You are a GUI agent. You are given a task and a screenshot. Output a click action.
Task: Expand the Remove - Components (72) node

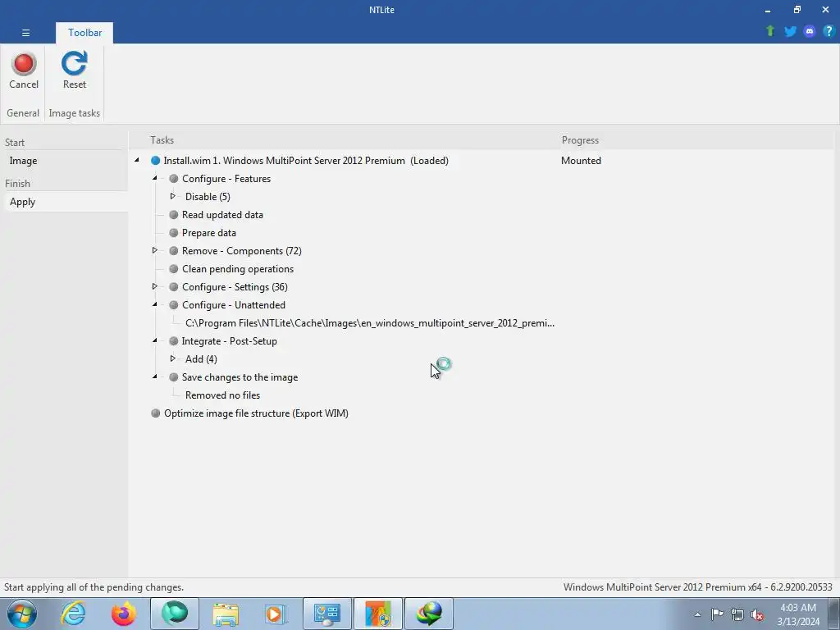(x=155, y=250)
